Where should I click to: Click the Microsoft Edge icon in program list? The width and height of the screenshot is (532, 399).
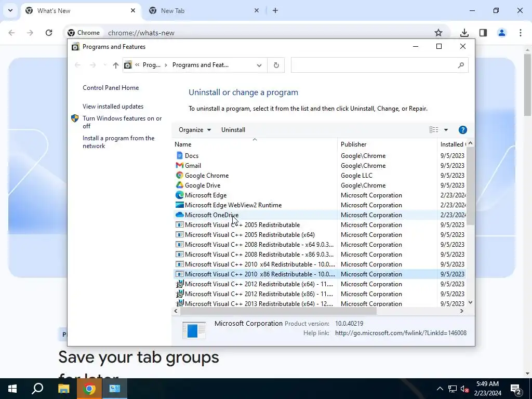[x=179, y=195]
